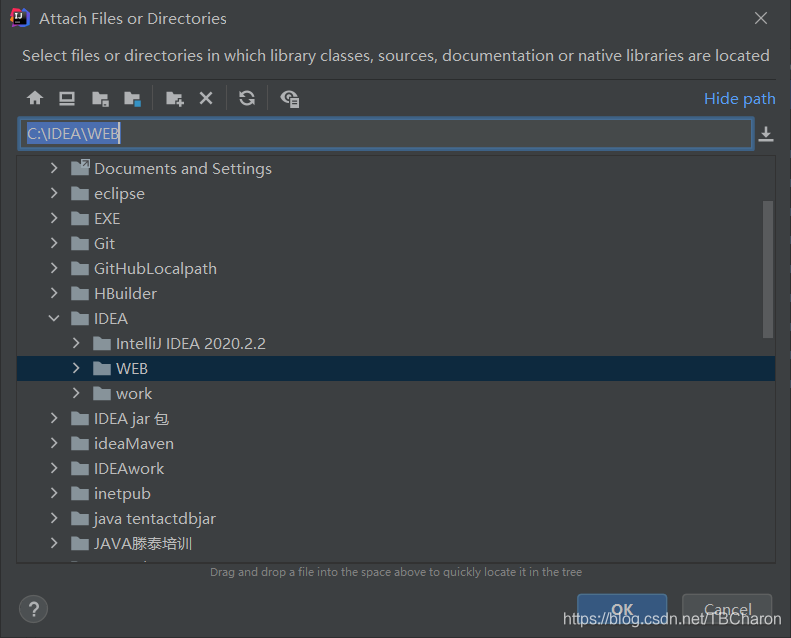Toggle show hidden files and directories icon
Viewport: 791px width, 638px height.
click(290, 98)
